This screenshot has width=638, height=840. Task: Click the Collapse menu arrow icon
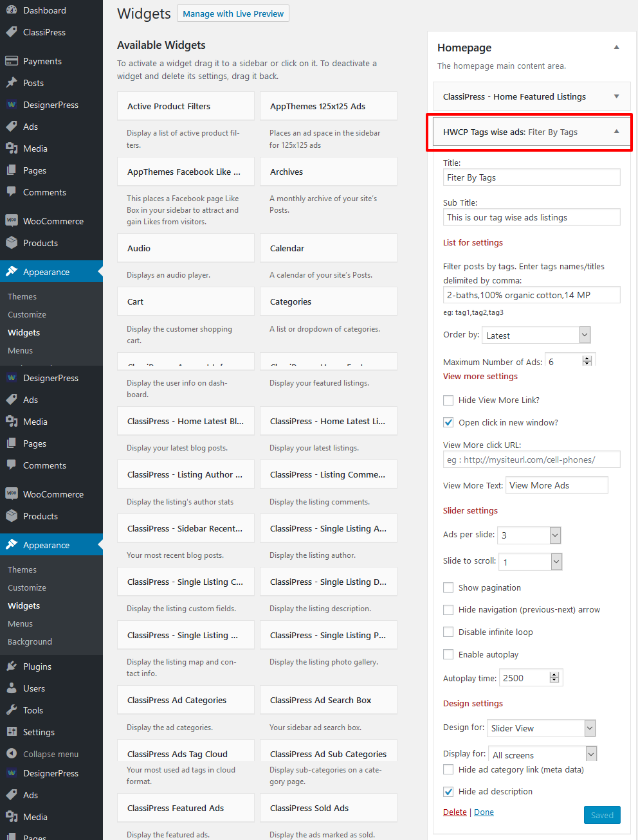[12, 754]
